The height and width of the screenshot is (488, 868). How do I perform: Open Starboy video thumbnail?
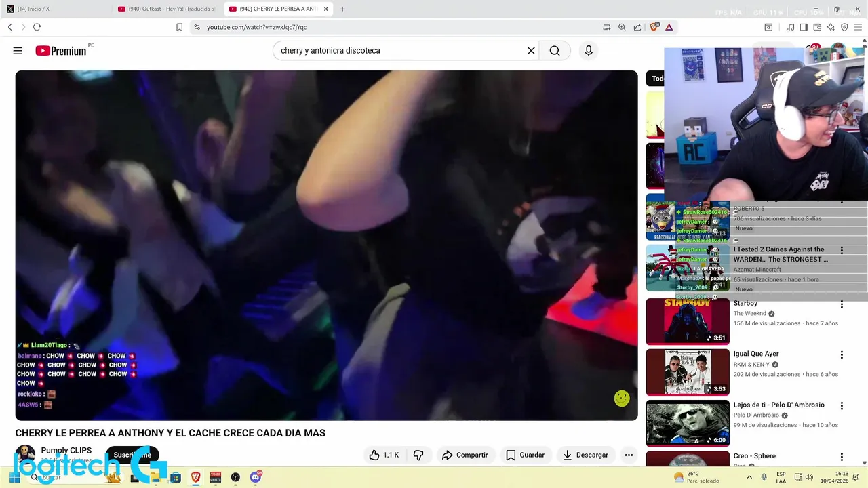(688, 322)
